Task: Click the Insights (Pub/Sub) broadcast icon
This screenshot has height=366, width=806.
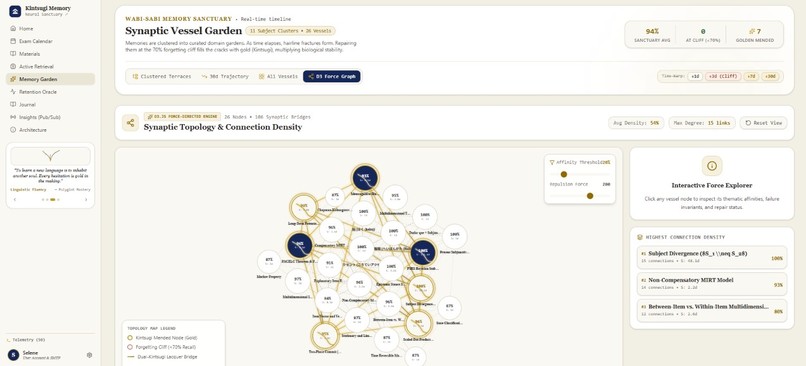Action: point(13,117)
